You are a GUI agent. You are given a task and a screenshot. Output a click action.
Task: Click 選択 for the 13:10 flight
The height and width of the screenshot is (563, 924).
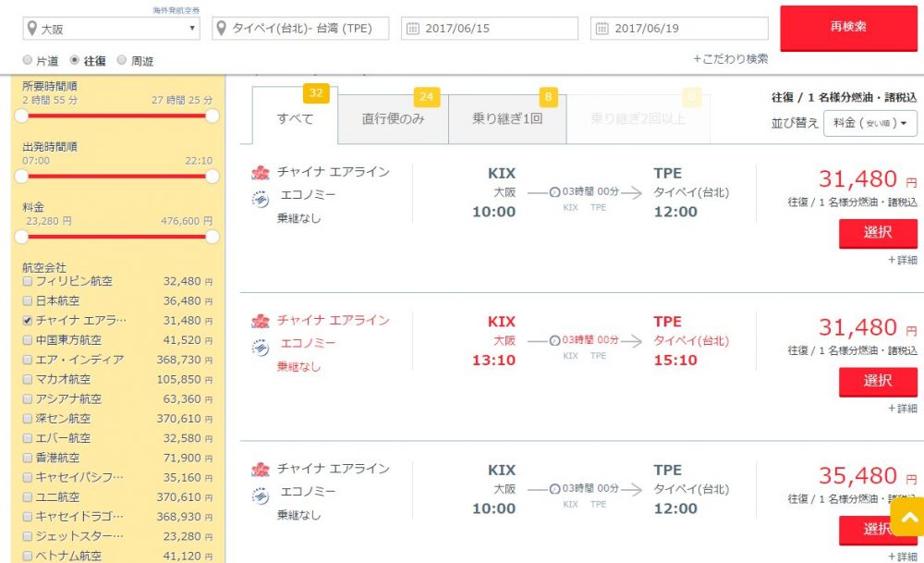point(878,382)
